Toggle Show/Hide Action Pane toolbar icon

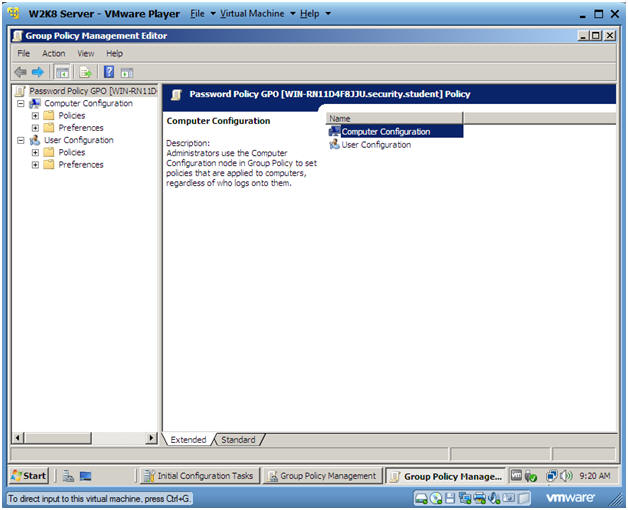[127, 73]
